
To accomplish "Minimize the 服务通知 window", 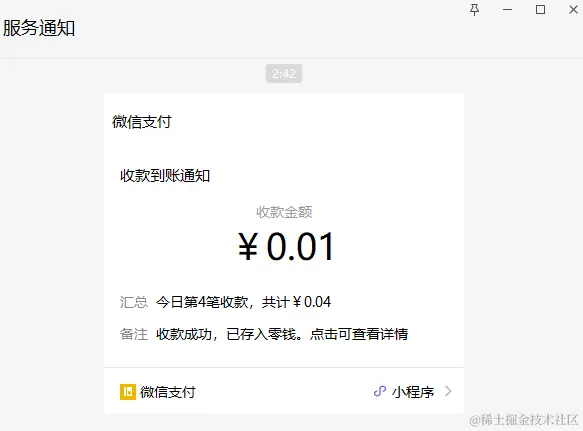I will coord(508,10).
